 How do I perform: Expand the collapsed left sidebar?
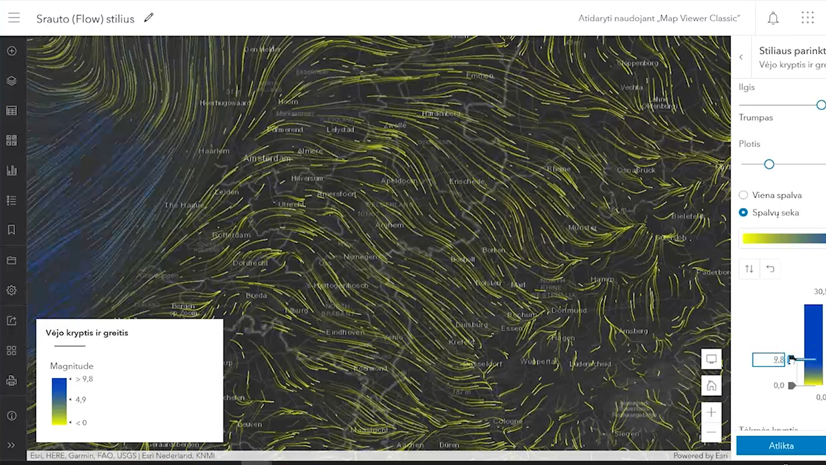12,446
